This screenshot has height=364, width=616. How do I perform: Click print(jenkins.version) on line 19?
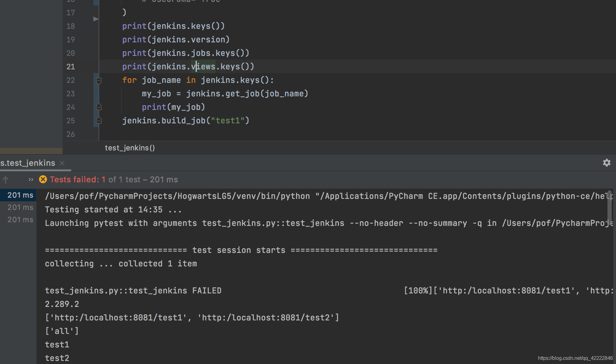(x=176, y=40)
